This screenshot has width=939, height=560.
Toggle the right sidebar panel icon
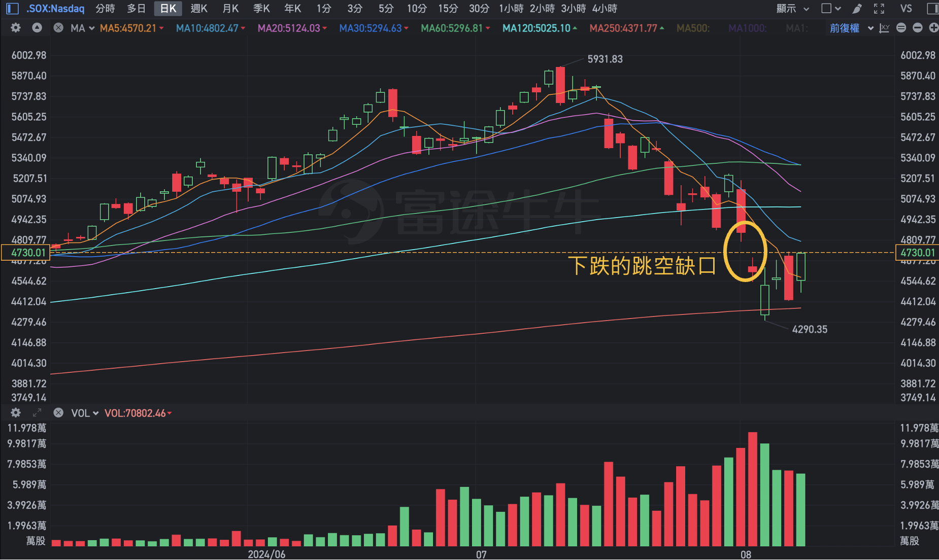pyautogui.click(x=932, y=9)
